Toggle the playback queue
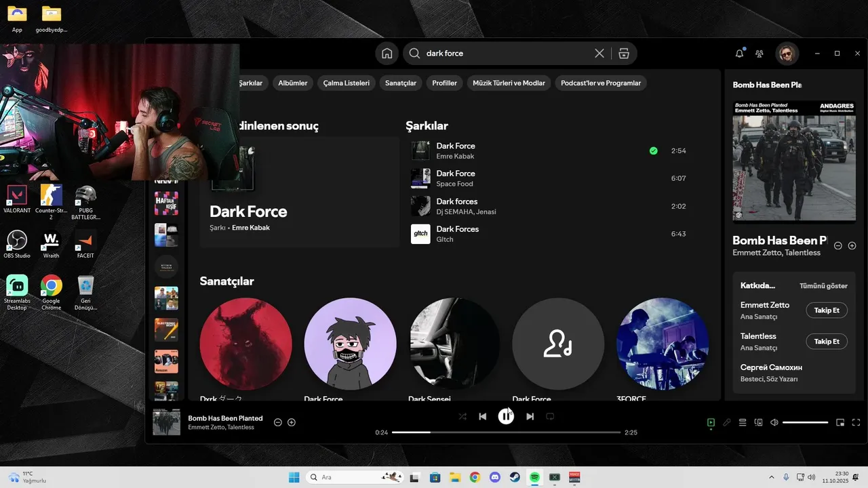The image size is (868, 488). click(x=743, y=422)
